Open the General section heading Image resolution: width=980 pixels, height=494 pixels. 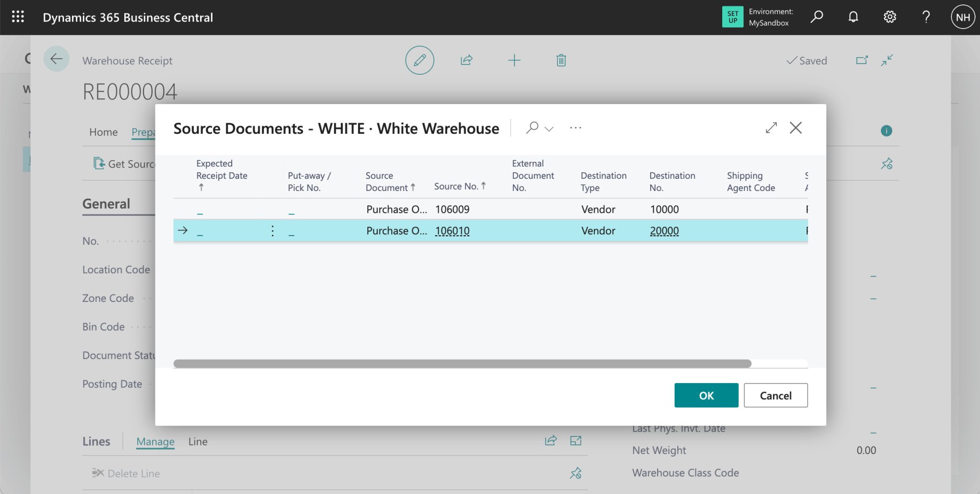[106, 204]
